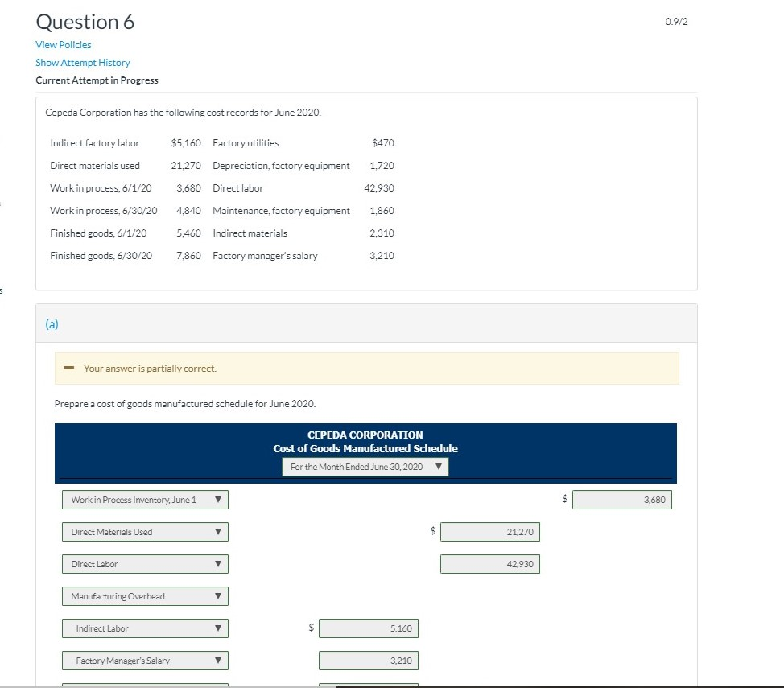Click the arrow icon on the period selector

(x=439, y=467)
